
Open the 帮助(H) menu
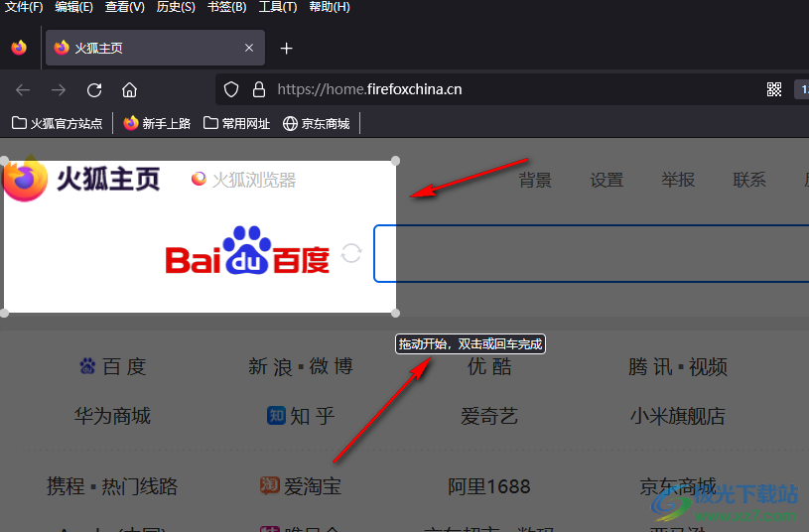tap(330, 7)
